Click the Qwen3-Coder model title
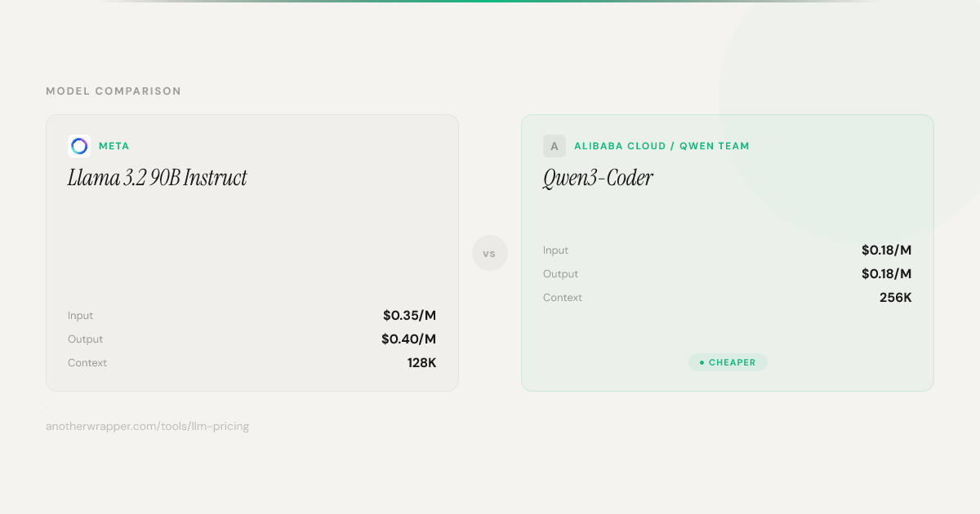The width and height of the screenshot is (980, 514). coord(598,178)
